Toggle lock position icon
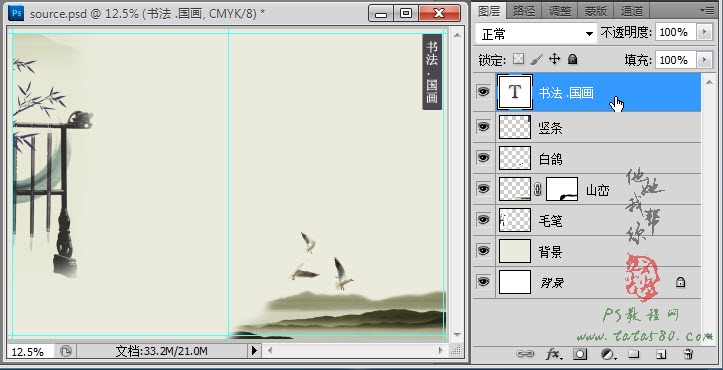The width and height of the screenshot is (723, 370). [x=554, y=59]
